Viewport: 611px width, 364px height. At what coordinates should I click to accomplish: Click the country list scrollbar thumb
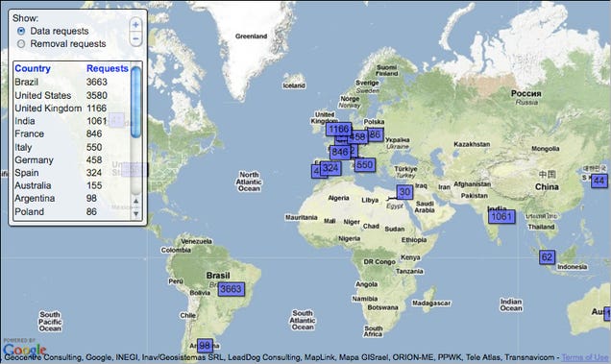[135, 102]
